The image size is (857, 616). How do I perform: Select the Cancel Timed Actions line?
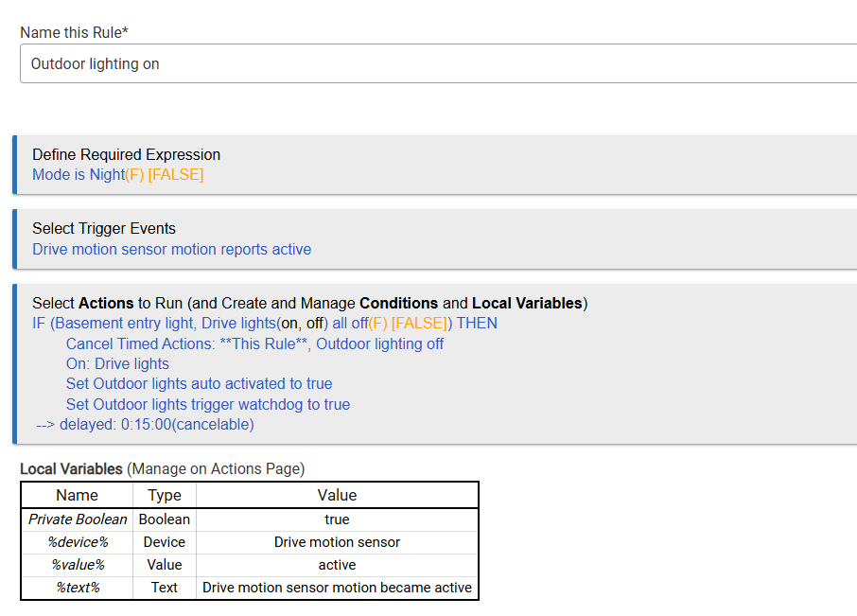pos(254,343)
